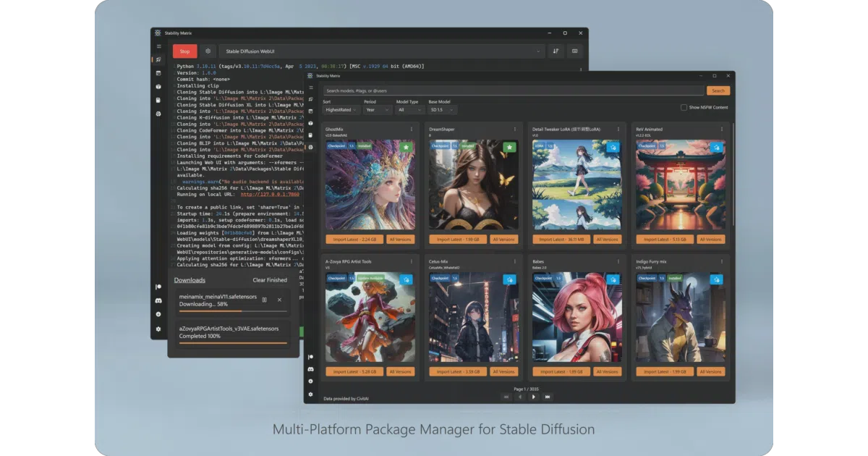Open Cetus-Mix preview thumbnail
This screenshot has height=456, width=868.
coord(472,318)
